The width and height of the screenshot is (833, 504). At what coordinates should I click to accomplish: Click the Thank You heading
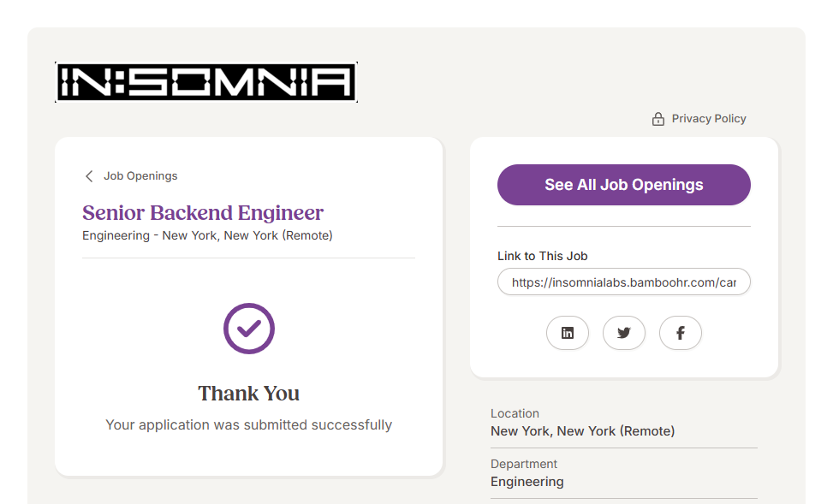[249, 394]
